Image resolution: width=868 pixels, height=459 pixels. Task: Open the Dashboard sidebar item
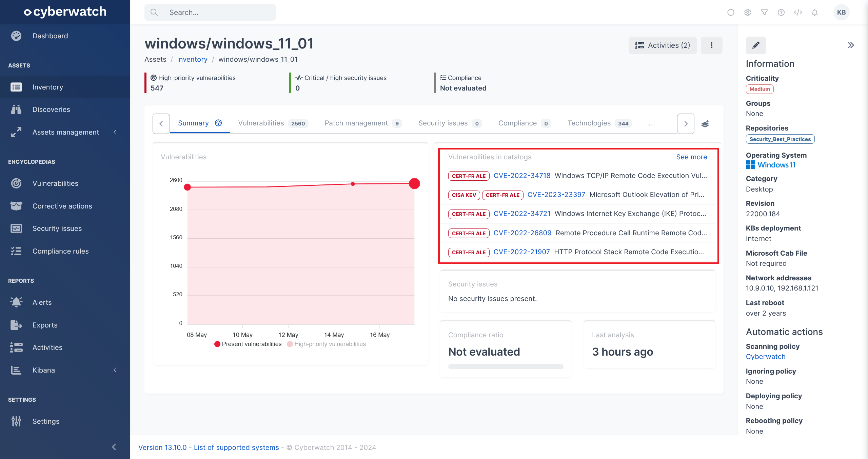pos(50,36)
